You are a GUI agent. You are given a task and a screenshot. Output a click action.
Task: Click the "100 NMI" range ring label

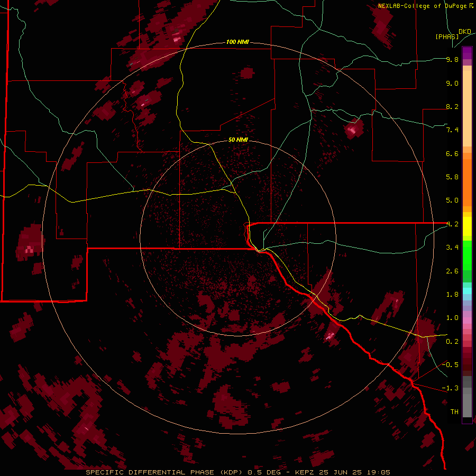237,42
